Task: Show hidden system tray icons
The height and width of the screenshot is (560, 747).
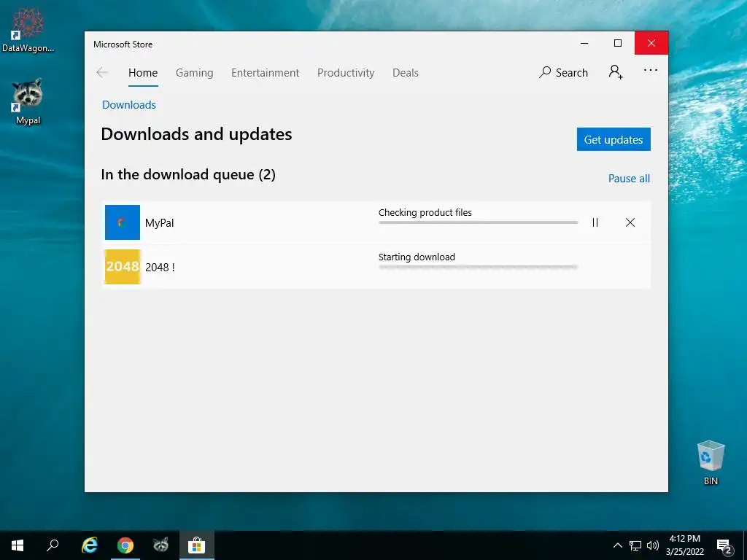Action: (617, 545)
